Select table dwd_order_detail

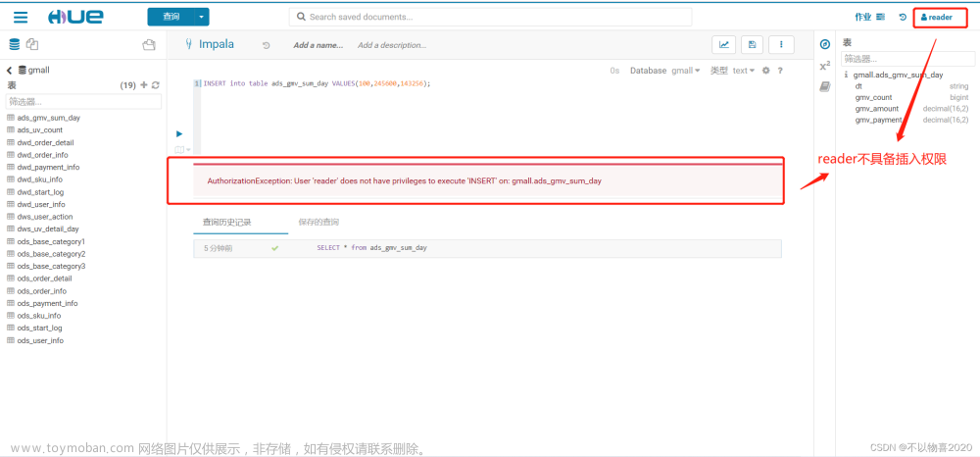(46, 142)
